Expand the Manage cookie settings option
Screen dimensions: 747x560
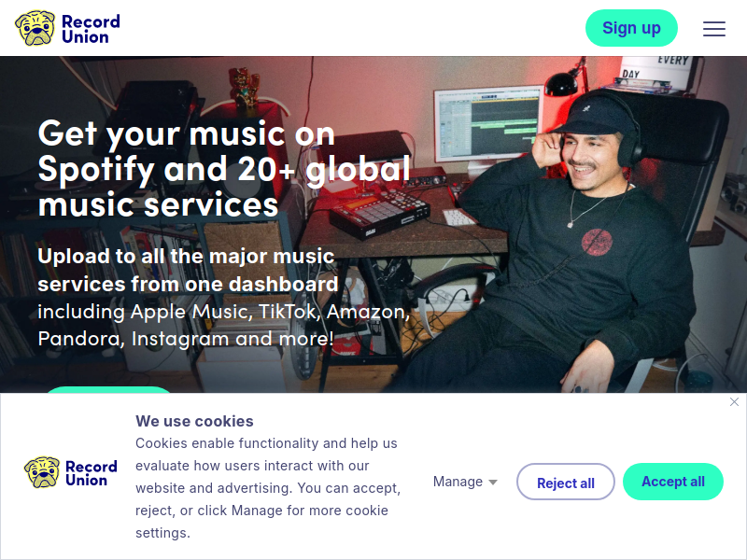coord(465,482)
